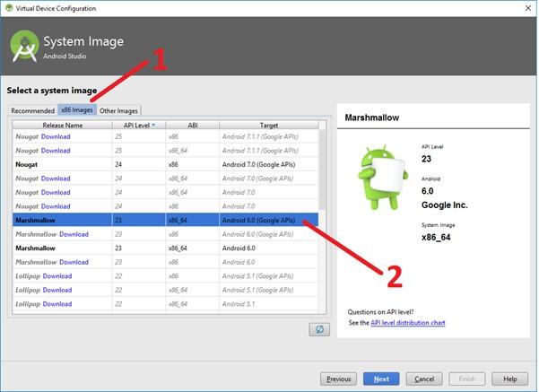Viewport: 539px width, 392px height.
Task: Download Nougat Android 7.0 x86 image
Action: [x=56, y=206]
